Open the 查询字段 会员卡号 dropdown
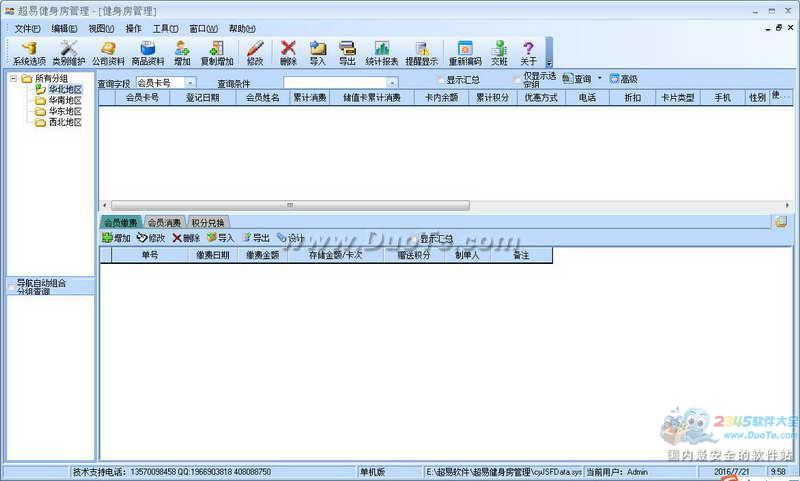800x481 pixels. pos(190,83)
